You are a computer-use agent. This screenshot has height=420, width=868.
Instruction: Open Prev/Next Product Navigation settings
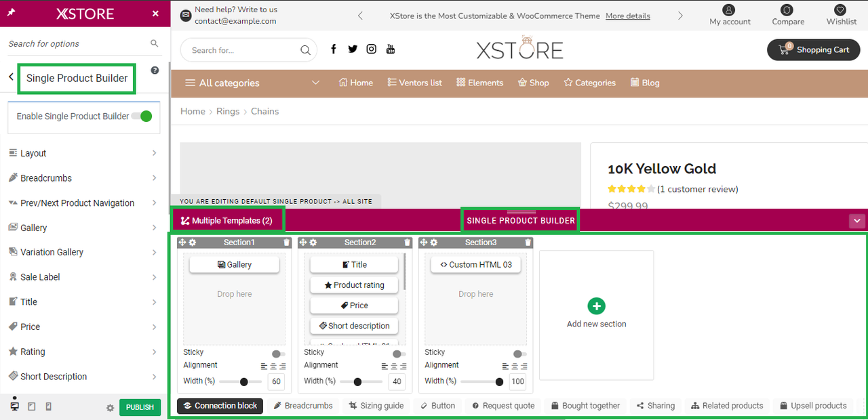(84, 203)
